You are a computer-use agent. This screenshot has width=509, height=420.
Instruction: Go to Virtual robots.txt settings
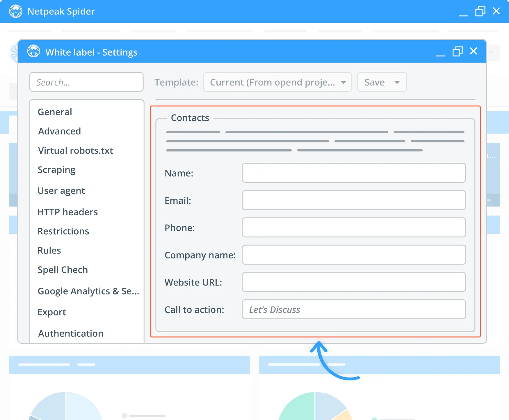76,150
